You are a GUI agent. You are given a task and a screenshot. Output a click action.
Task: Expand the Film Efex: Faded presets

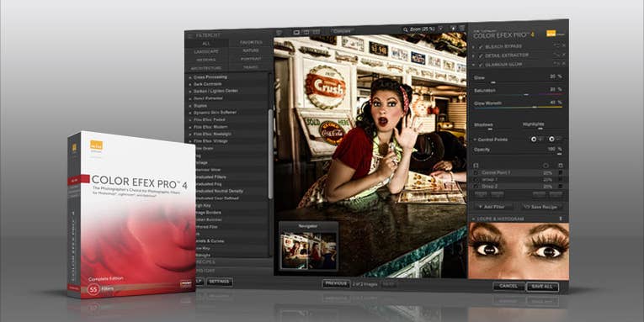click(189, 119)
